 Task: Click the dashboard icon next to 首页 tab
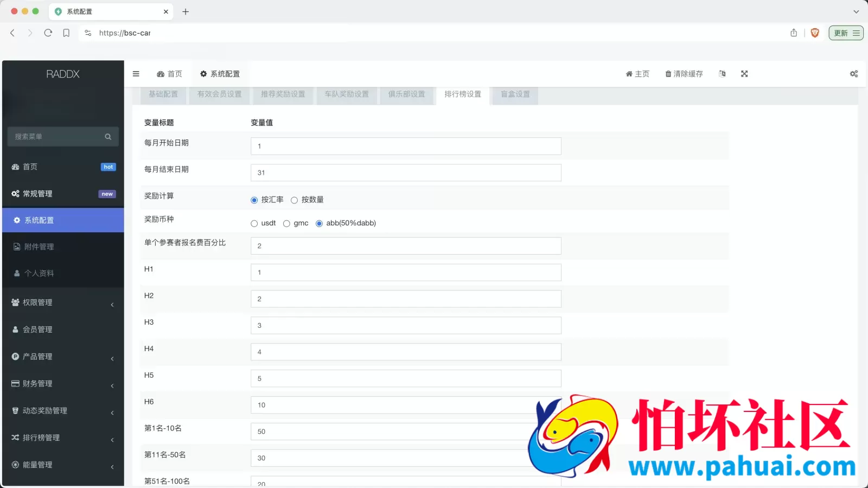tap(161, 74)
